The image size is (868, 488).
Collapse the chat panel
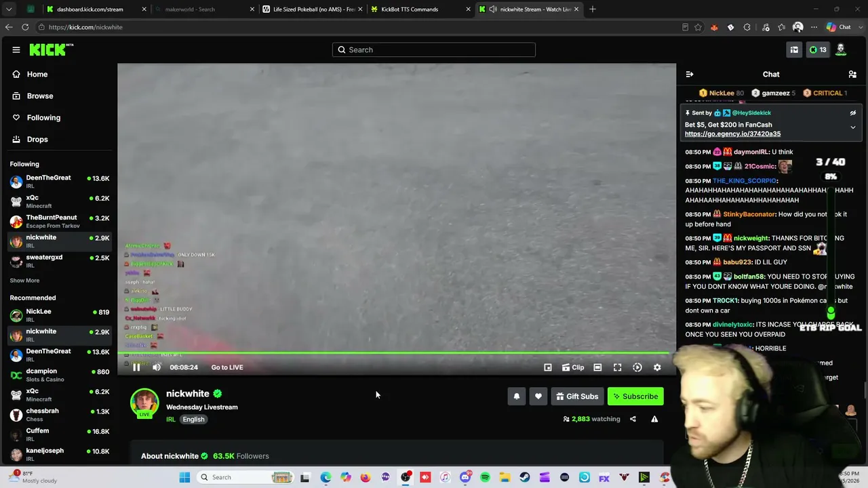point(690,74)
